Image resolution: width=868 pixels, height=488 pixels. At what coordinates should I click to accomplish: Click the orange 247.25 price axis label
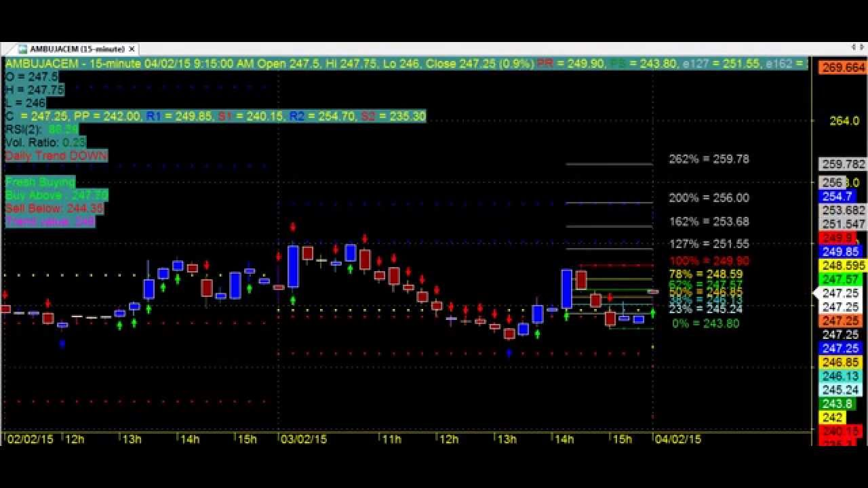pos(840,321)
